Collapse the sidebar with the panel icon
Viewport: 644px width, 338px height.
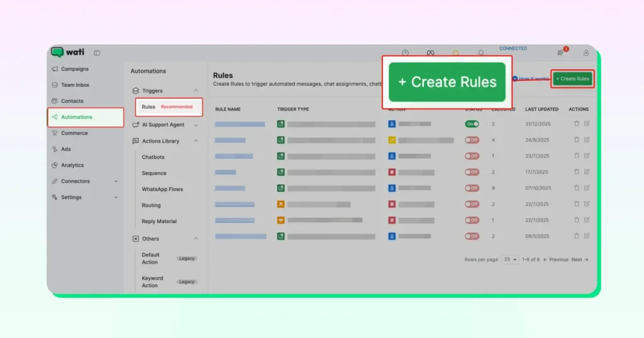click(97, 53)
